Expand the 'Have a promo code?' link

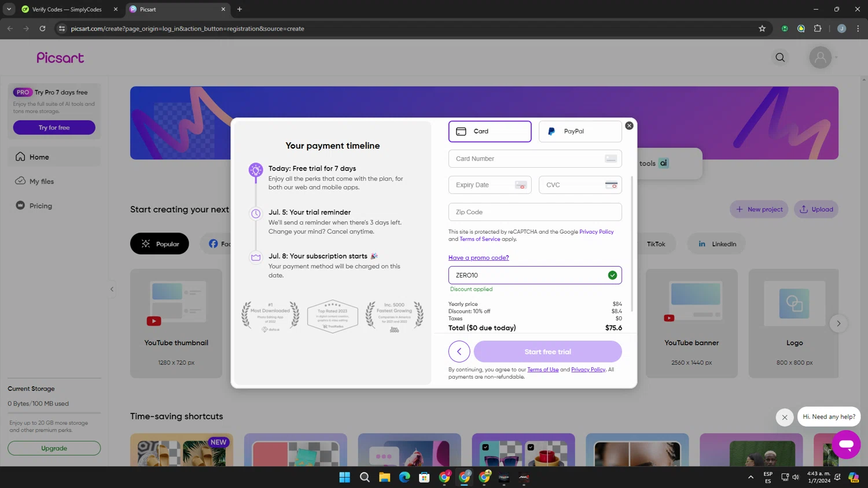tap(479, 257)
